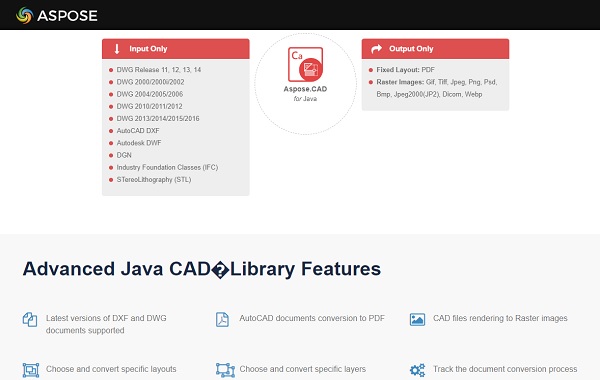
Task: Click 'AutoCAD documents conversion to PDF' text
Action: [x=312, y=318]
